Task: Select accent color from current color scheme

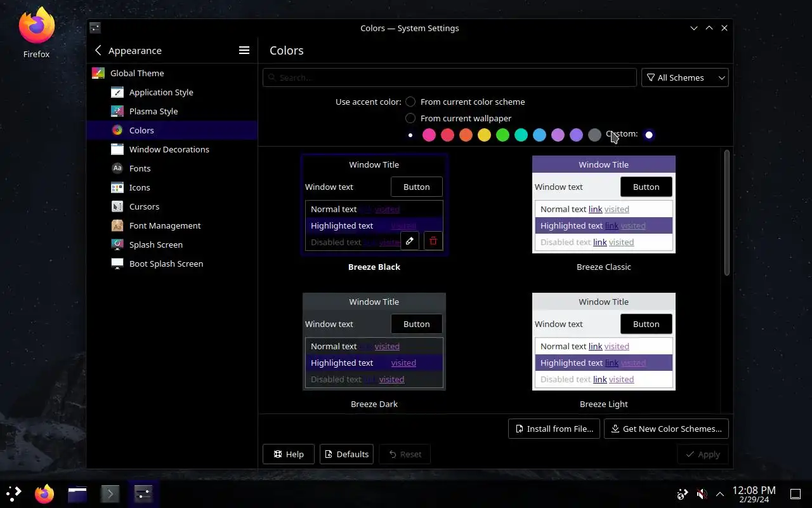Action: coord(410,102)
